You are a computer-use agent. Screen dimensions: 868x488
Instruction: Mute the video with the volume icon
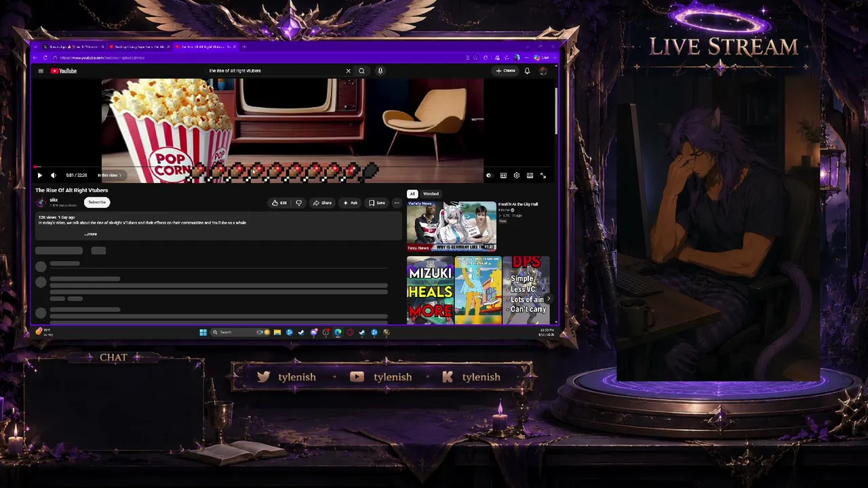(x=54, y=176)
